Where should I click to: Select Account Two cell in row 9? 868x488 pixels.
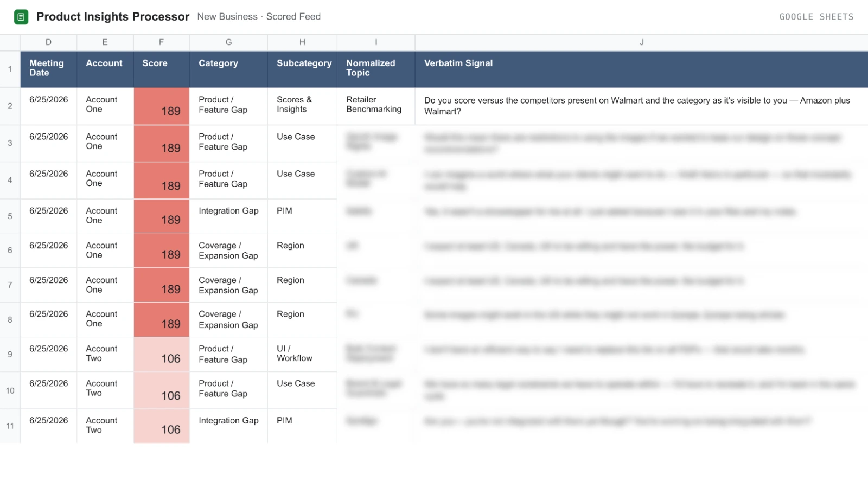(105, 354)
